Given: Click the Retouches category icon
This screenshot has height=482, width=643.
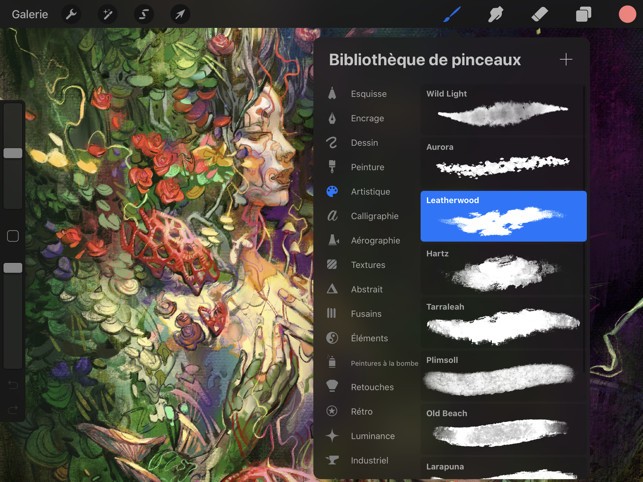Looking at the screenshot, I should (x=332, y=386).
